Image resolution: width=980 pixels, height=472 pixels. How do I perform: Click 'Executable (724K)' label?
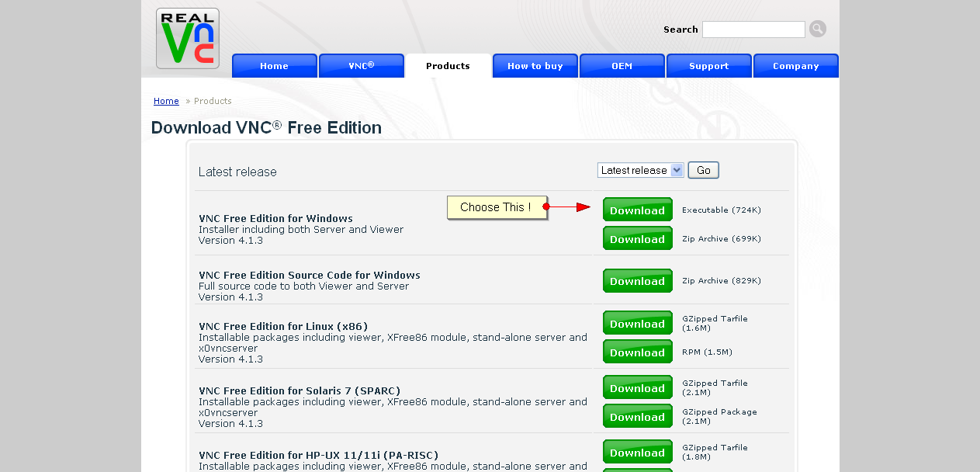point(722,210)
